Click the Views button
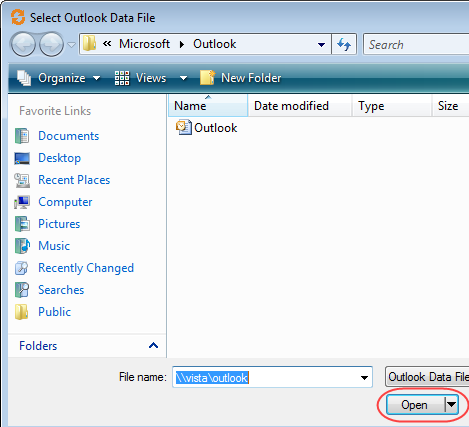Screen dimensions: 469x427 coord(140,78)
